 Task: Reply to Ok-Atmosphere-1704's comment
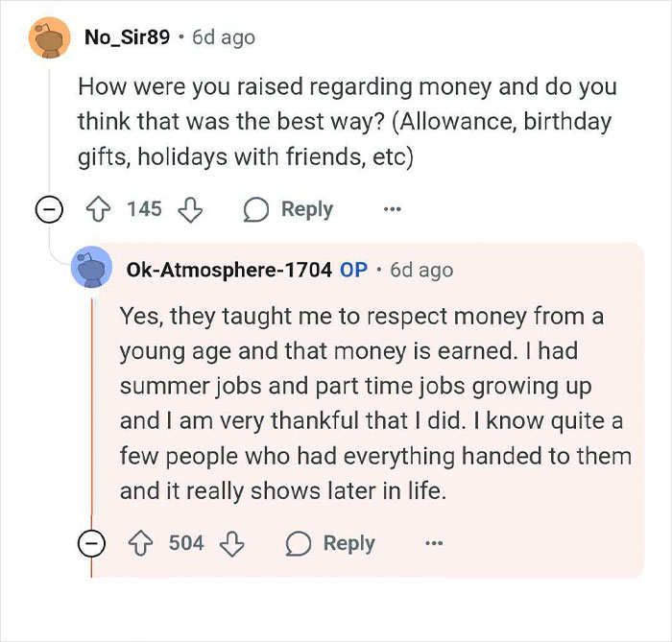click(331, 543)
